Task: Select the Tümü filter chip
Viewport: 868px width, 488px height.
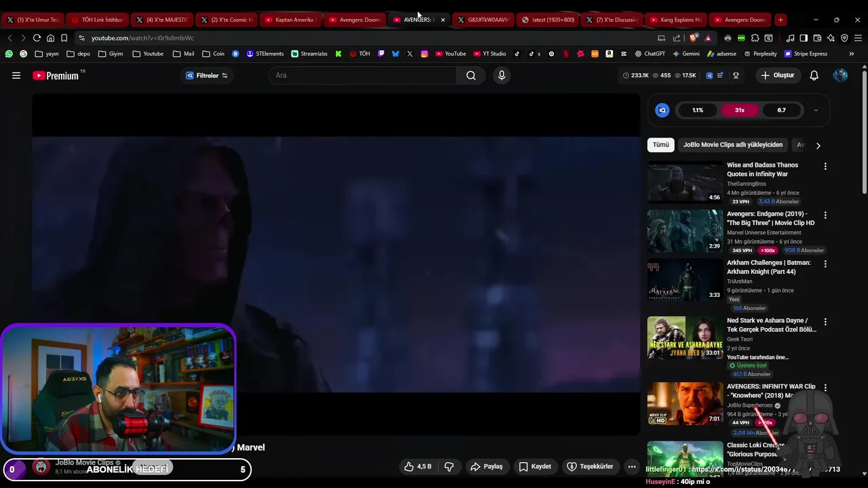Action: coord(660,144)
